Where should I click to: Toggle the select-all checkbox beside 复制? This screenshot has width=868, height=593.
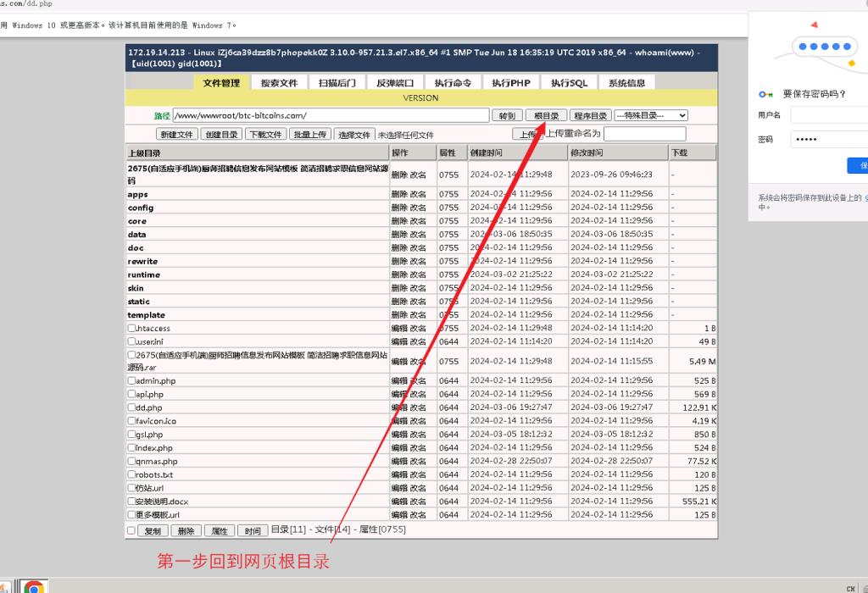[131, 531]
